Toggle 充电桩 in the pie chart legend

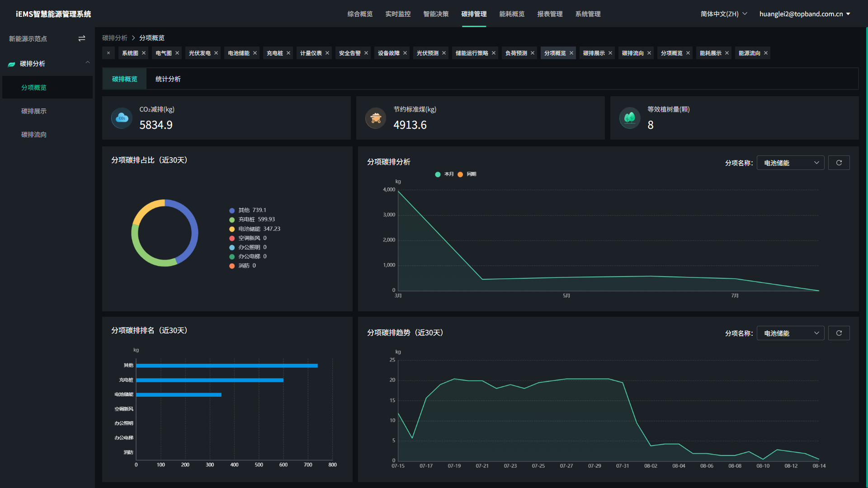click(247, 219)
